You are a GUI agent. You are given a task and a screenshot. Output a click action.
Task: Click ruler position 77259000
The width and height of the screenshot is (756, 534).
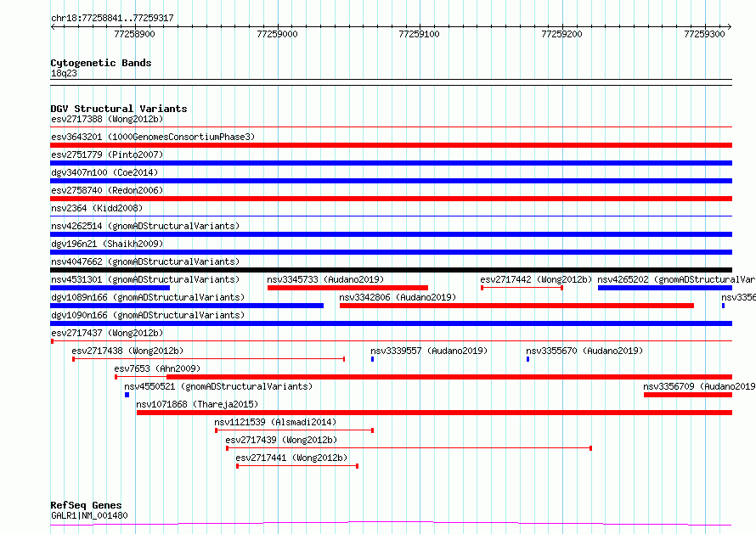pos(277,34)
